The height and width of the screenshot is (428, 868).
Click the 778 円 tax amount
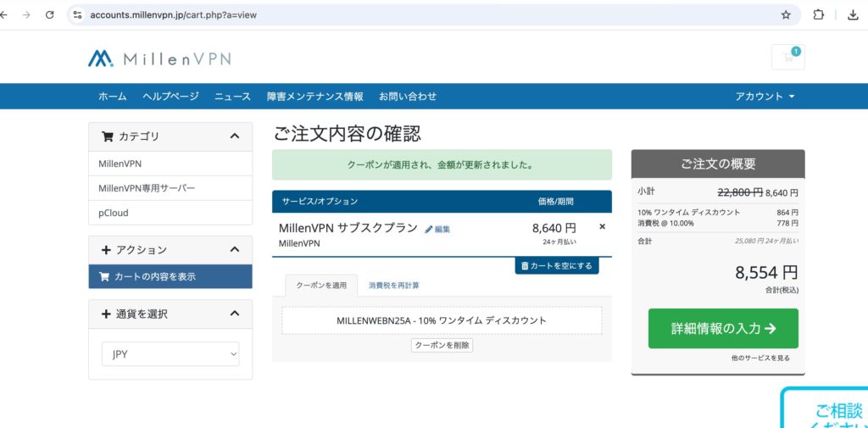(x=787, y=223)
